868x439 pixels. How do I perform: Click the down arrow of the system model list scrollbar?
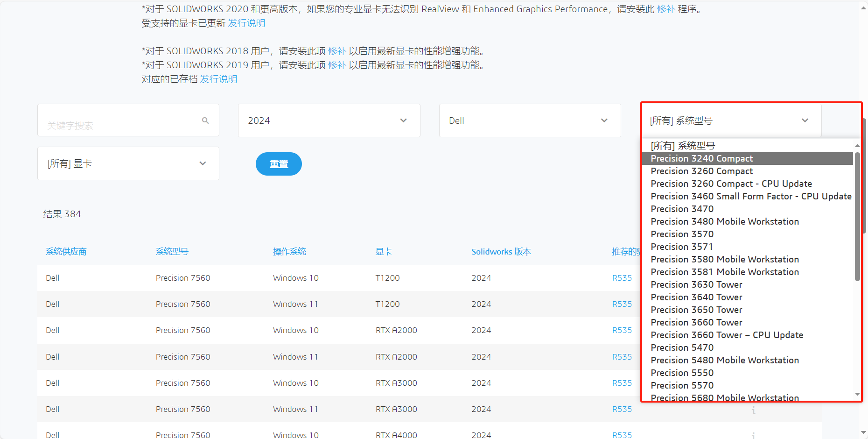(x=857, y=394)
